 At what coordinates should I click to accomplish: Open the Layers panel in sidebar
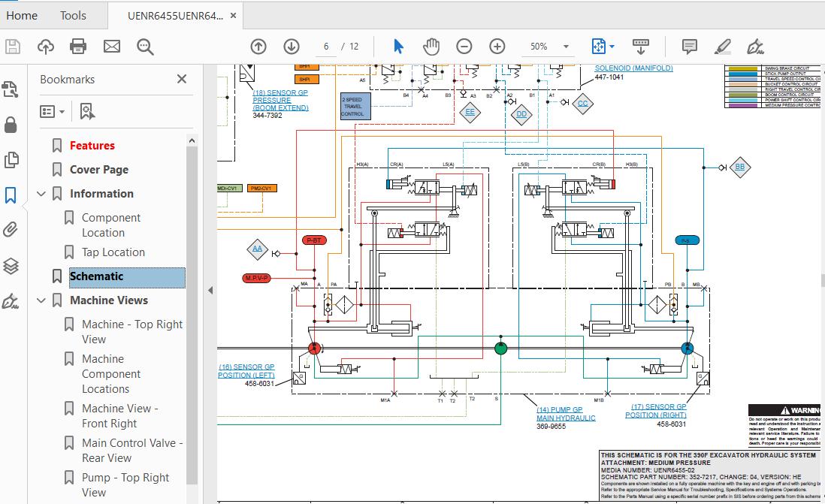coord(11,266)
